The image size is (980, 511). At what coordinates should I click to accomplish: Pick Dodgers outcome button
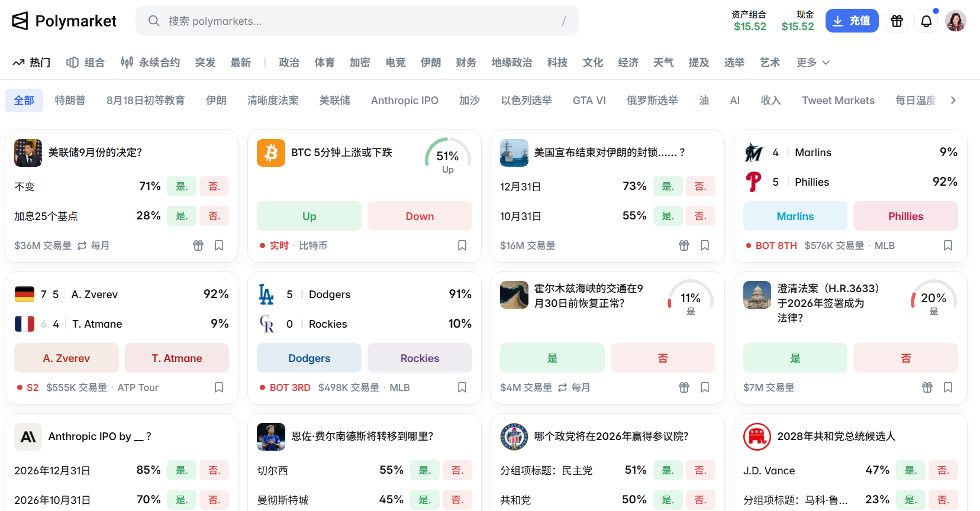309,358
